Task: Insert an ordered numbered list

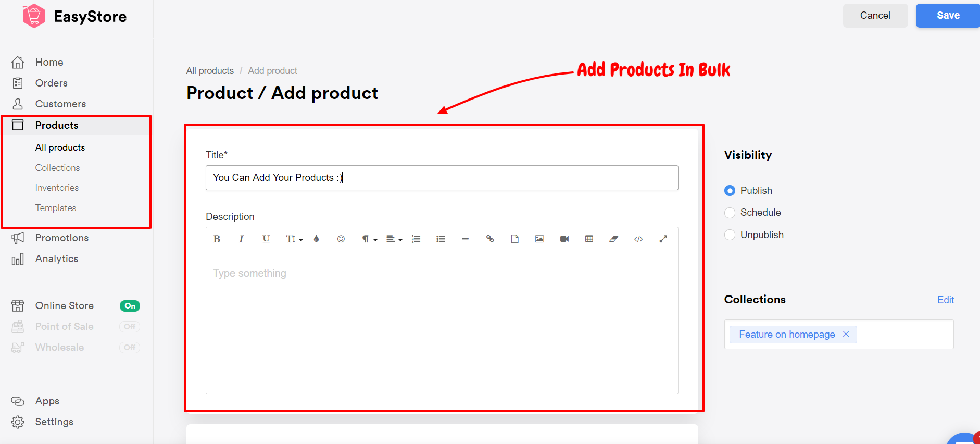Action: [416, 239]
